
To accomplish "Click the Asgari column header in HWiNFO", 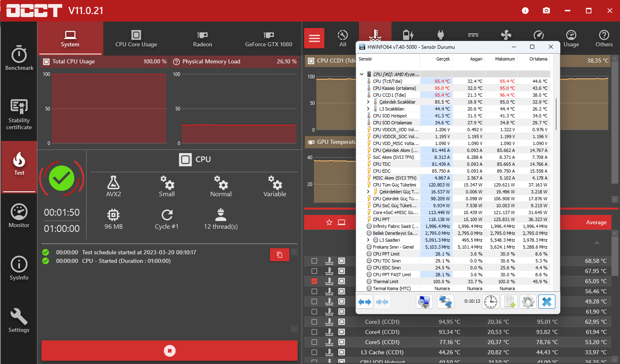I will tap(476, 59).
